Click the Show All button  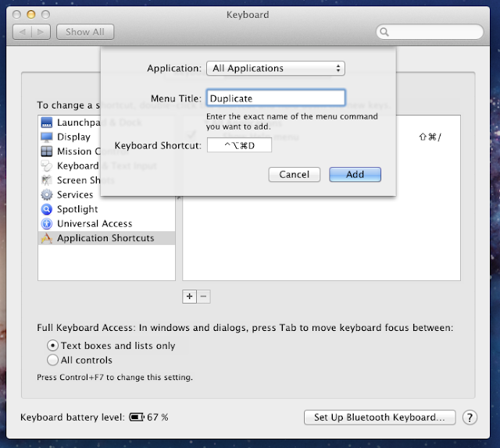click(85, 32)
